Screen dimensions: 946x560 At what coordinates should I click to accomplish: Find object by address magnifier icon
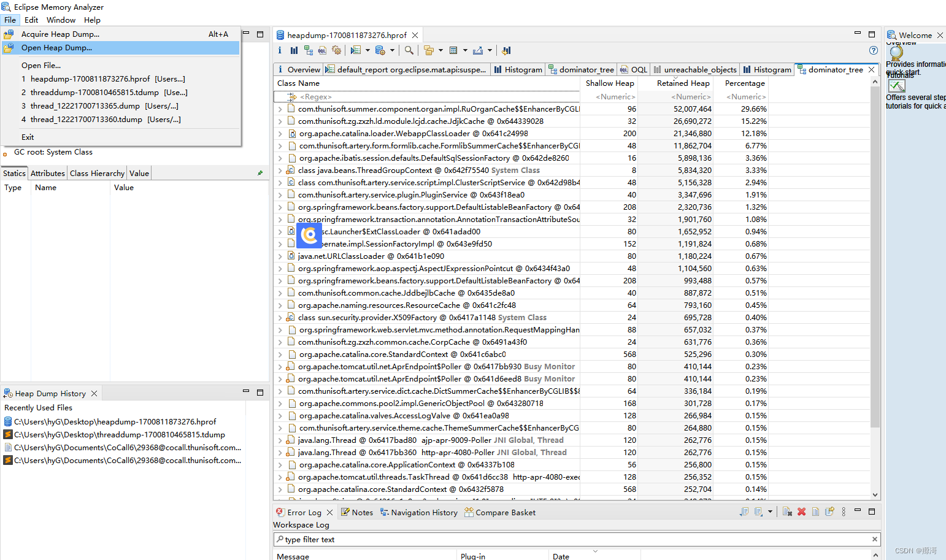click(409, 50)
